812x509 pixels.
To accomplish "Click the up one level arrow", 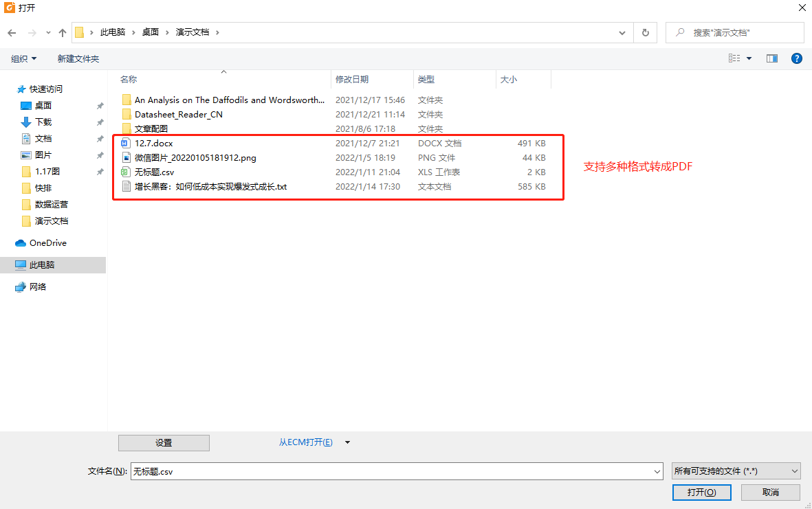I will (x=63, y=32).
